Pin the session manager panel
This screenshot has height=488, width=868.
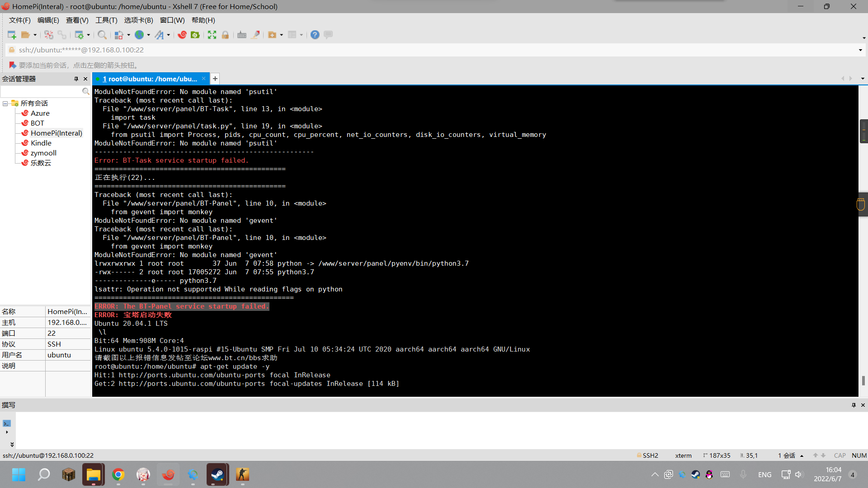pos(76,79)
